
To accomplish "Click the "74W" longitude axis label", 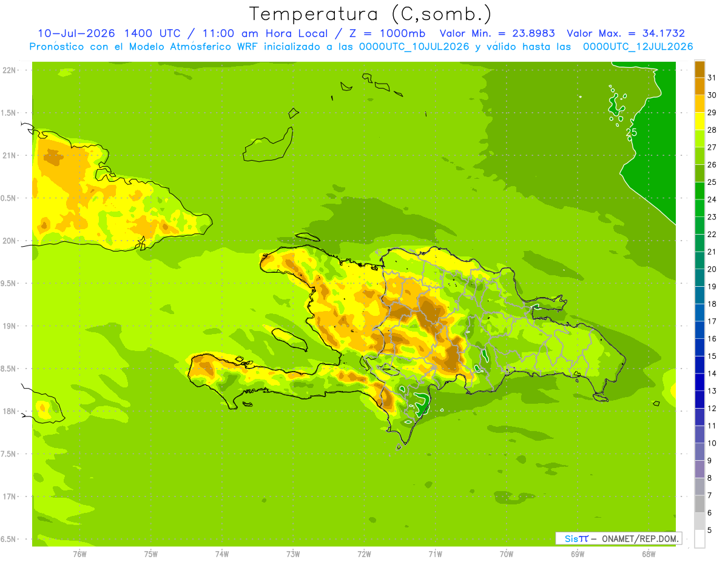I will 222,554.
